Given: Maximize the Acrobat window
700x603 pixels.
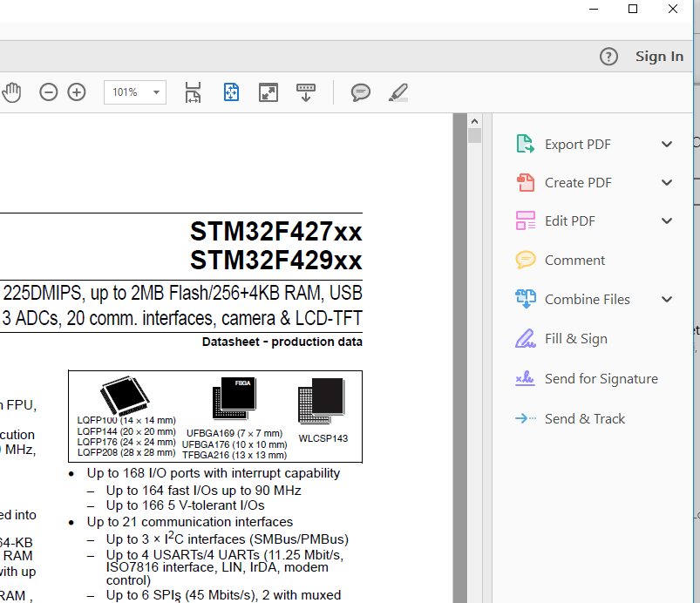Looking at the screenshot, I should (x=633, y=9).
